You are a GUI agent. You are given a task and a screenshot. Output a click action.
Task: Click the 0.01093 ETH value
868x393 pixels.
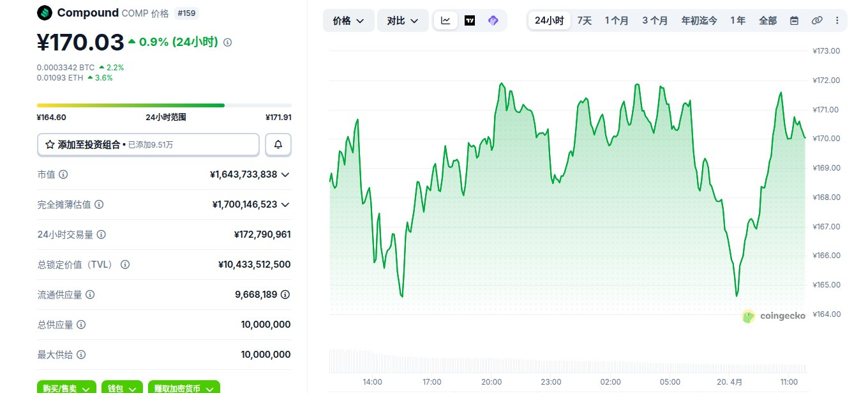(60, 78)
